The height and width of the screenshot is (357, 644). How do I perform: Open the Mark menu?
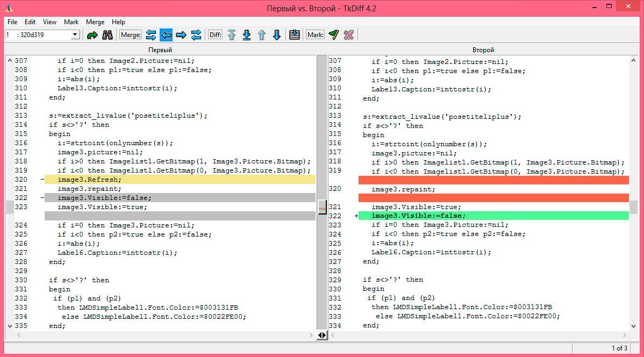[x=71, y=22]
